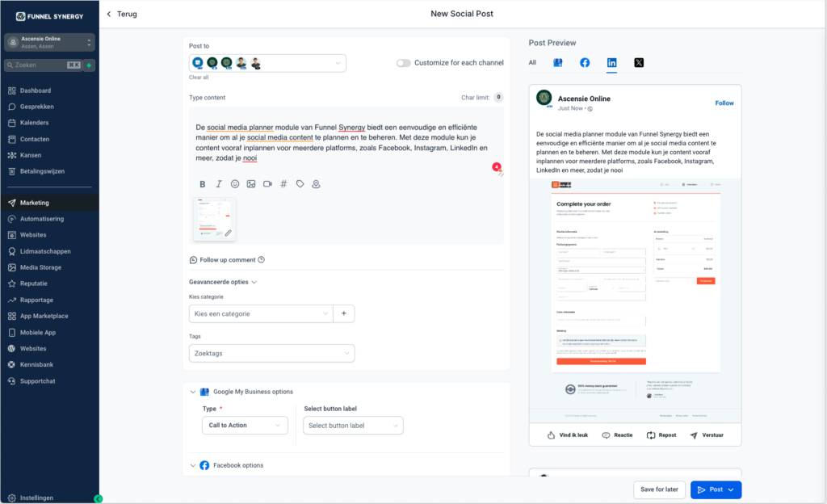Expand the Geavanceerde opties section
The width and height of the screenshot is (827, 504).
click(x=222, y=282)
